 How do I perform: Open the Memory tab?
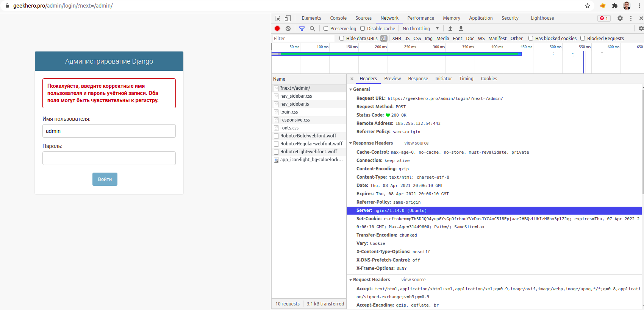(x=452, y=18)
